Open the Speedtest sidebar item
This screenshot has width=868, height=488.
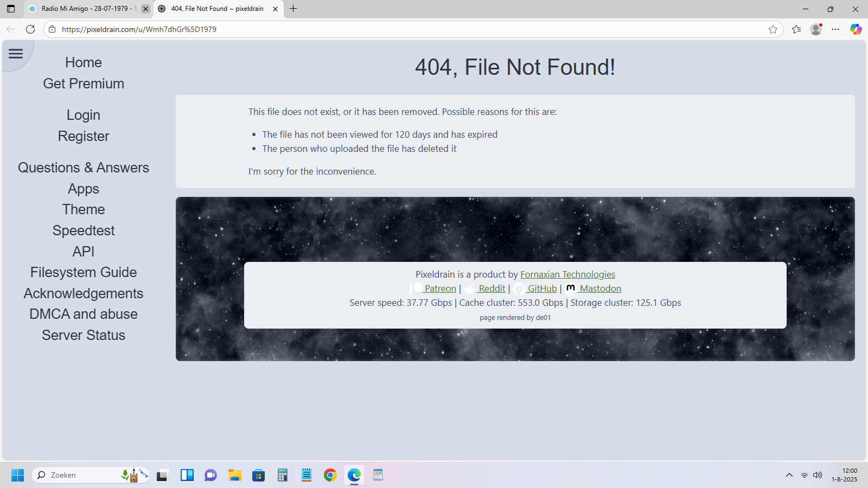coord(84,230)
